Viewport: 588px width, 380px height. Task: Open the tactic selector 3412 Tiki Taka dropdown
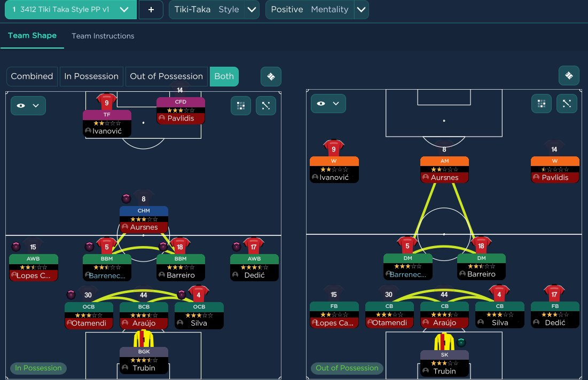pos(71,10)
